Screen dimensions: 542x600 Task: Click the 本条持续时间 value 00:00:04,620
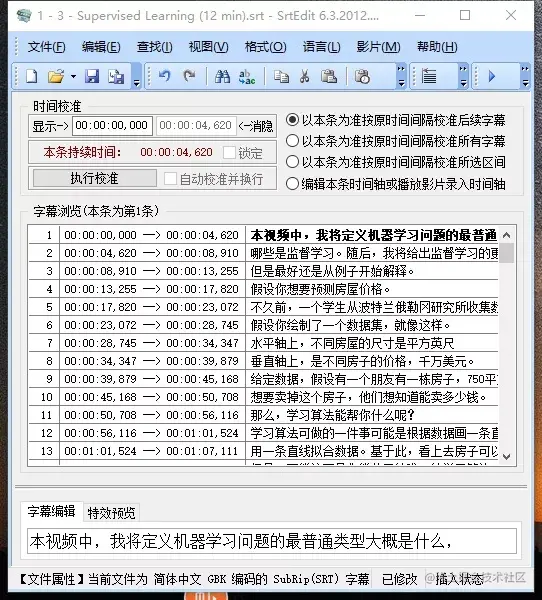(x=176, y=152)
